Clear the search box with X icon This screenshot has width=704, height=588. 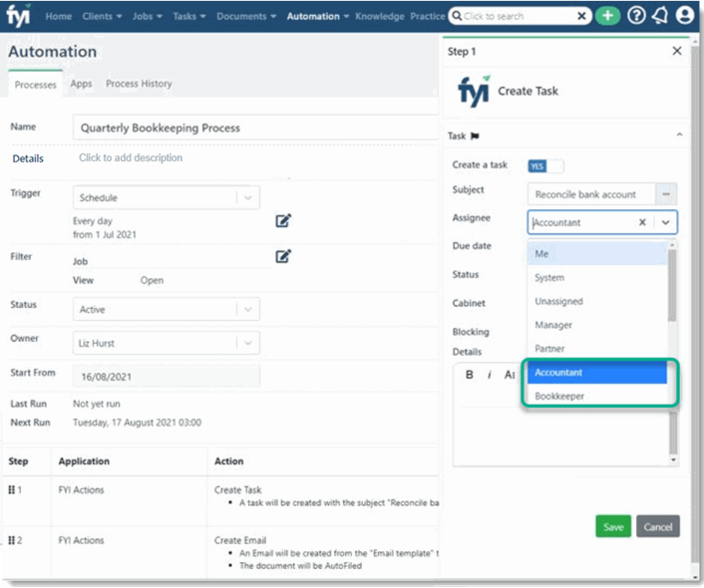click(x=581, y=16)
